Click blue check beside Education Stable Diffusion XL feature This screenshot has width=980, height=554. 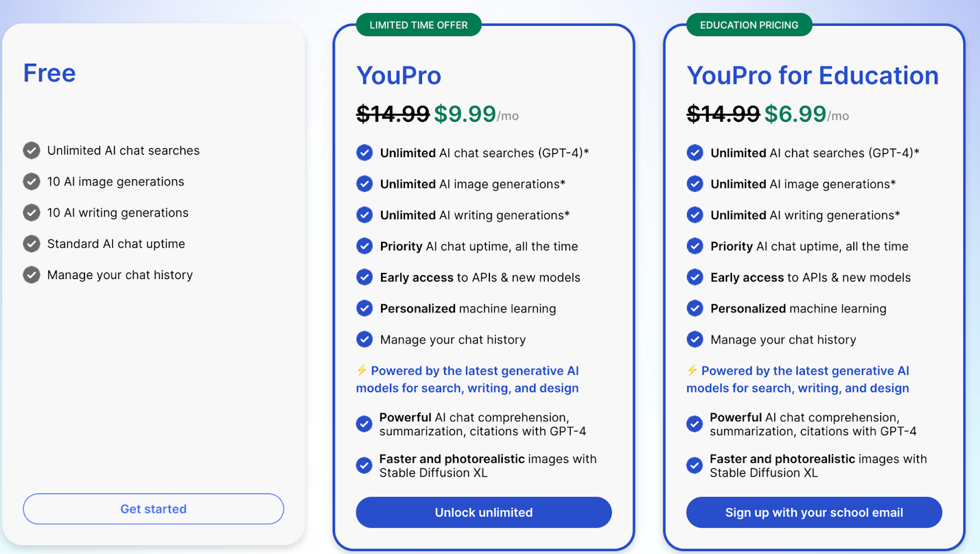[x=694, y=465]
